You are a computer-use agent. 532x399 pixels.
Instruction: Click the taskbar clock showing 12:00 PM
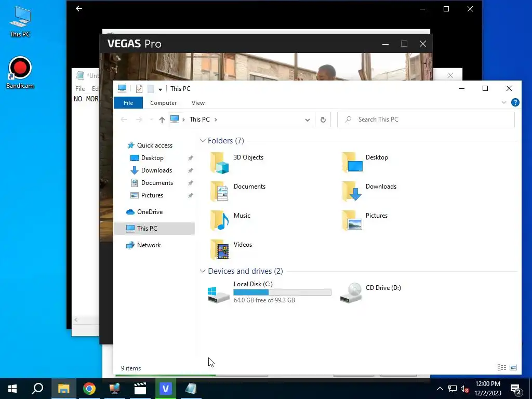[488, 389]
